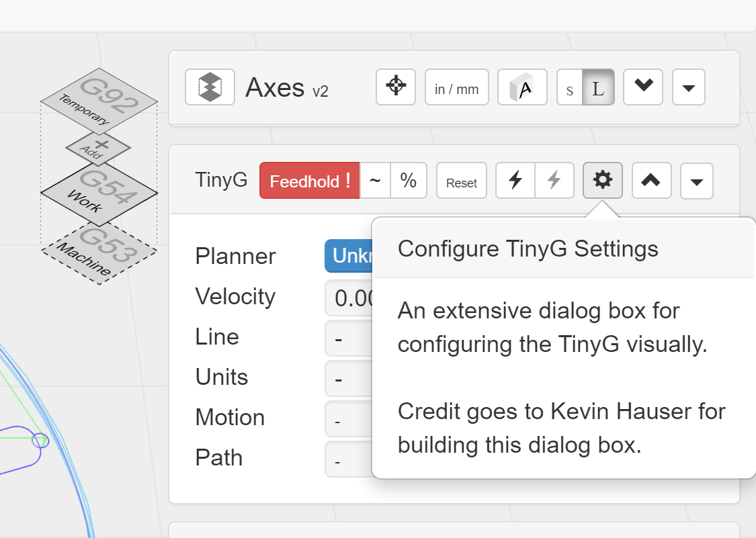Open Axes widget dropdown caret menu
Viewport: 756px width, 538px height.
point(689,87)
